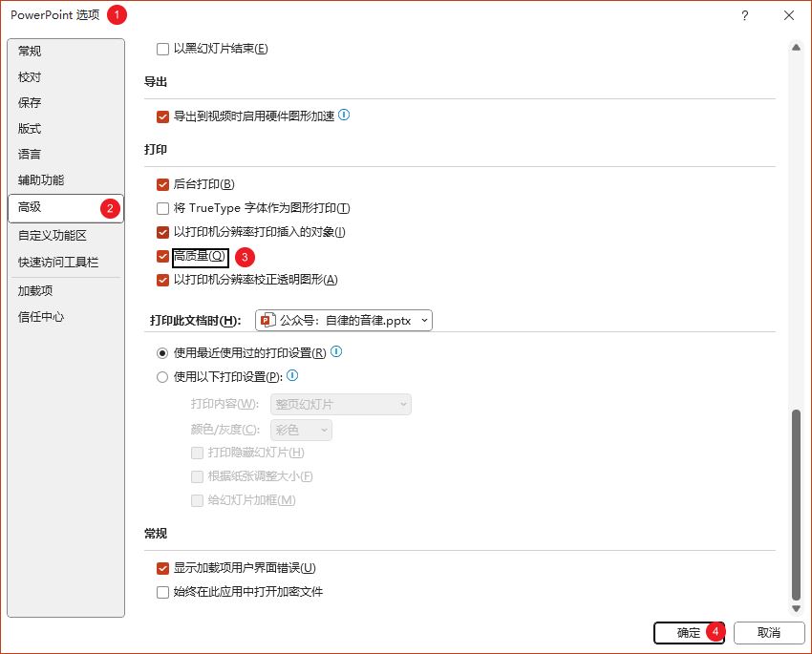The height and width of the screenshot is (654, 812).
Task: Click info icon next to 使用最近使用过的打印设置
Action: coord(336,352)
